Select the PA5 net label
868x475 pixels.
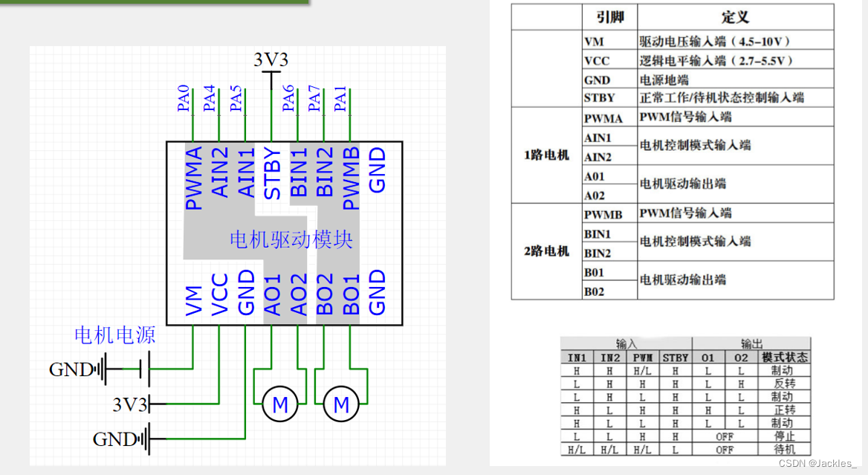coord(236,98)
